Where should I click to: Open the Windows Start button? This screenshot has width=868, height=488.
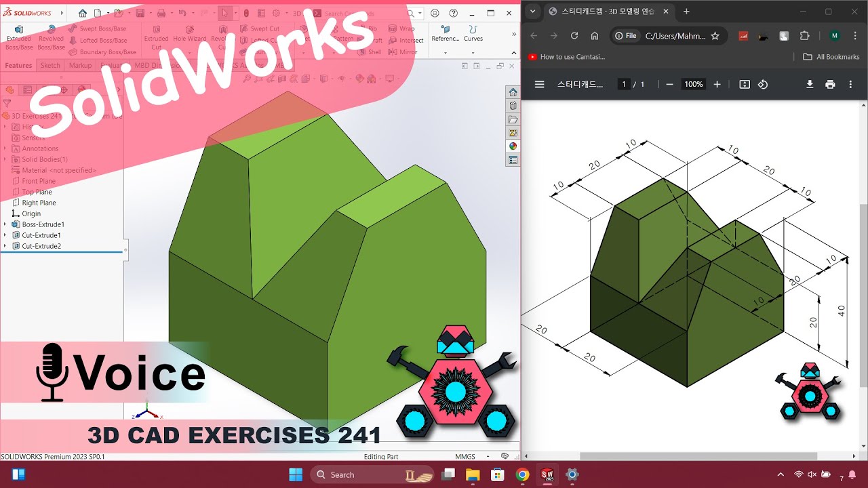coord(296,474)
